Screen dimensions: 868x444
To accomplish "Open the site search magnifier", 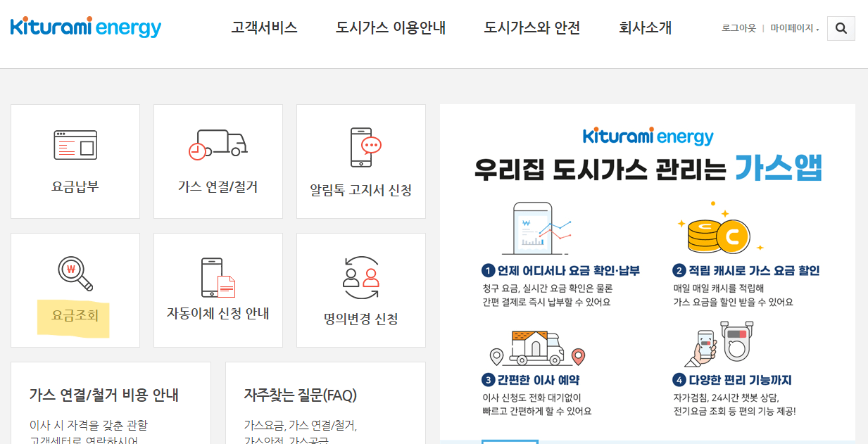I will point(841,28).
